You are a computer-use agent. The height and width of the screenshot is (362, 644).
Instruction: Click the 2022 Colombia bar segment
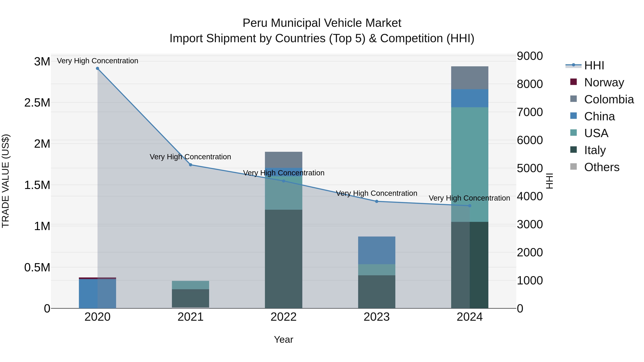pyautogui.click(x=284, y=160)
